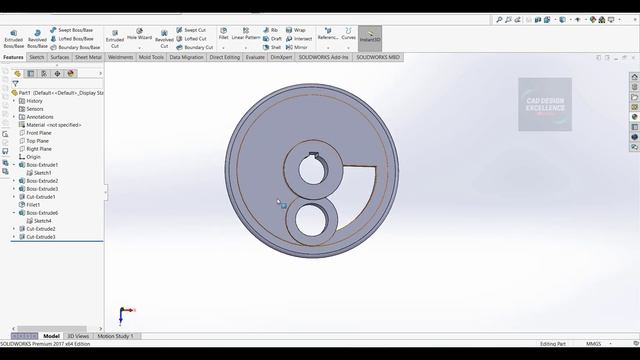Switch to ConfigurationManager tab
This screenshot has width=640, height=360.
click(44, 73)
